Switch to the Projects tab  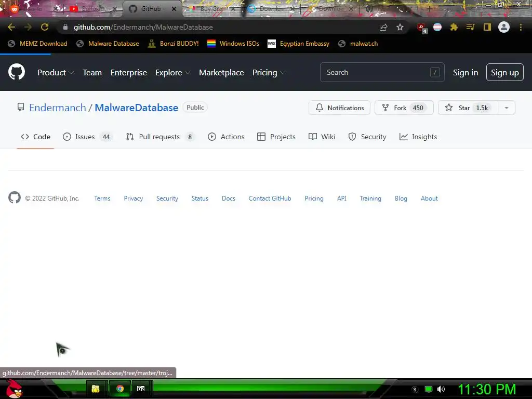tap(276, 137)
